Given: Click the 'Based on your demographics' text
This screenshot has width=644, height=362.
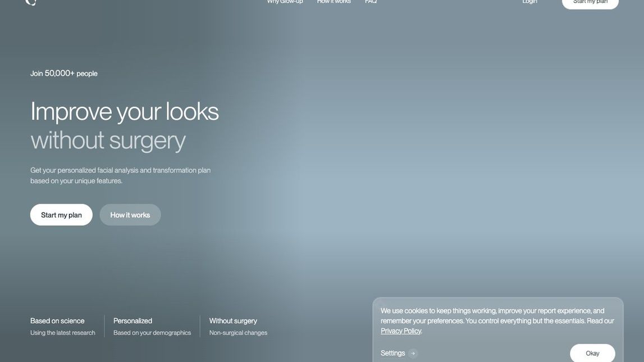Looking at the screenshot, I should (x=152, y=333).
